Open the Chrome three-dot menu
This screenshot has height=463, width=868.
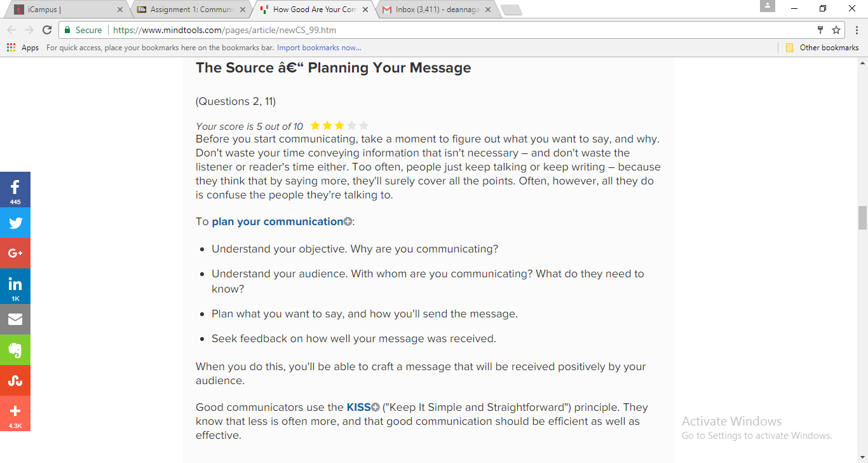(x=856, y=30)
